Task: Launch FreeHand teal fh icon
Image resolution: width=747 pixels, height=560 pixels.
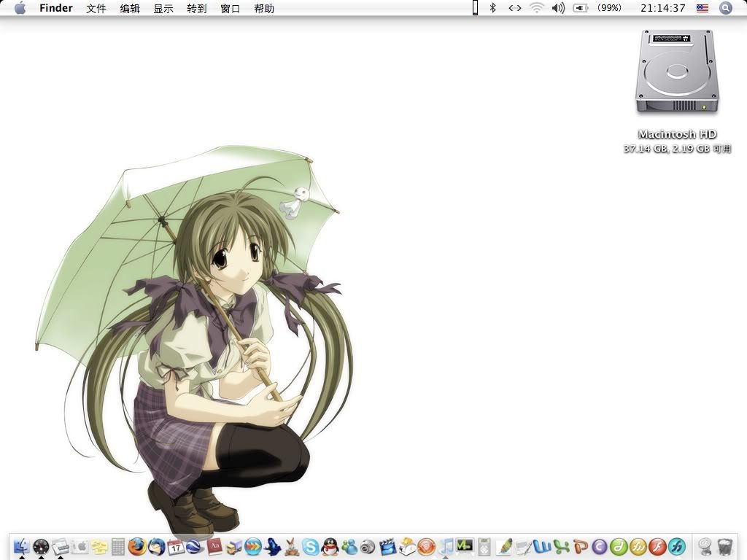Action: [676, 546]
